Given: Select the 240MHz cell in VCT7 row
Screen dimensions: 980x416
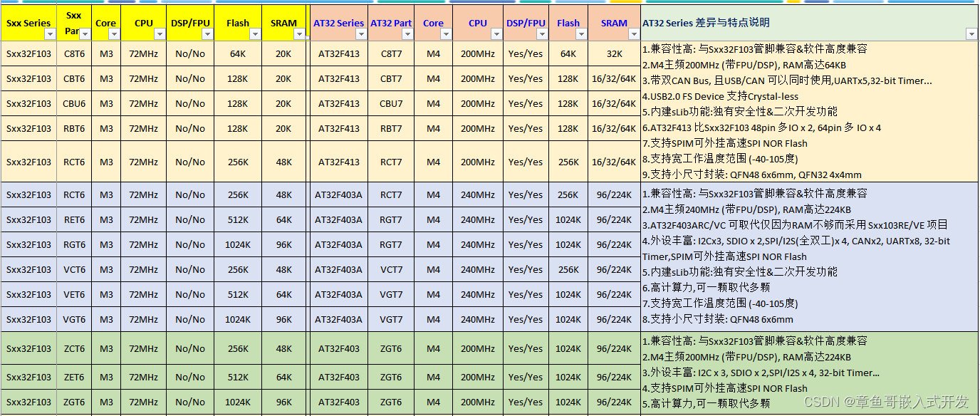Looking at the screenshot, I should [x=478, y=269].
